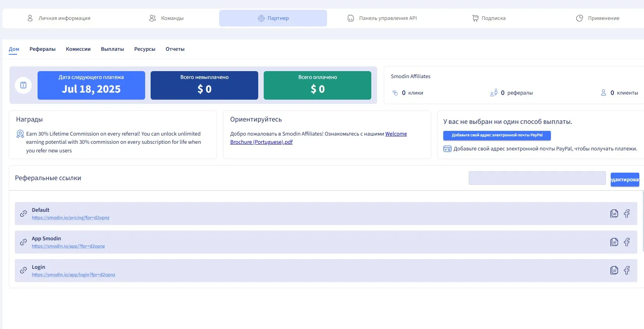Click the Реферальные ссылки heading
Image resolution: width=644 pixels, height=329 pixels.
pos(48,178)
